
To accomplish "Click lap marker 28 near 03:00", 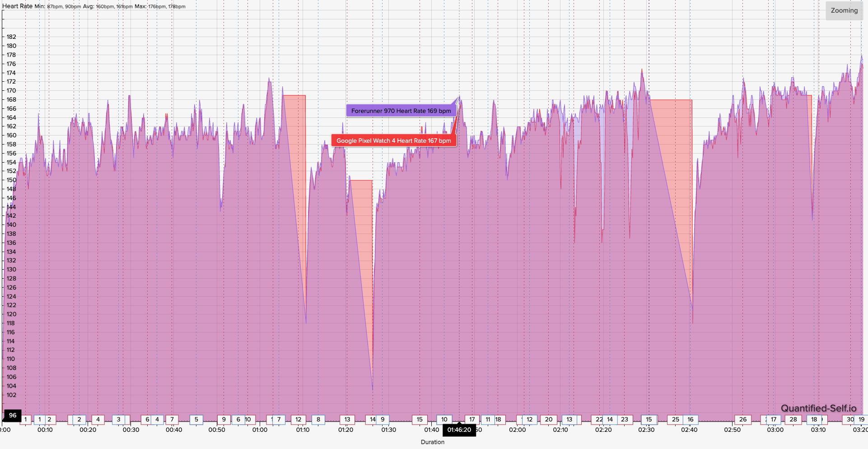I will click(793, 420).
